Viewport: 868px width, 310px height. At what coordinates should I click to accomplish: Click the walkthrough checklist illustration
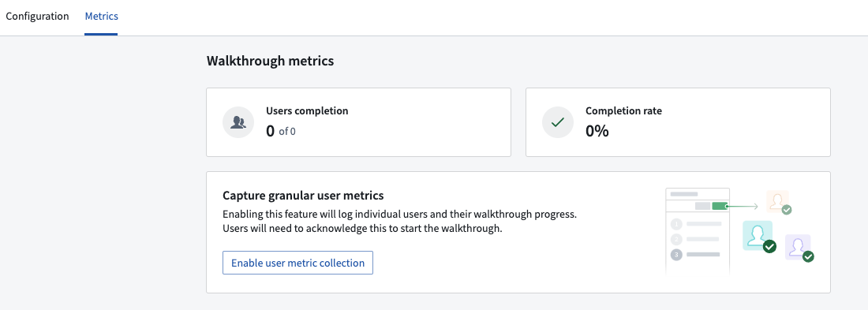[x=698, y=231]
